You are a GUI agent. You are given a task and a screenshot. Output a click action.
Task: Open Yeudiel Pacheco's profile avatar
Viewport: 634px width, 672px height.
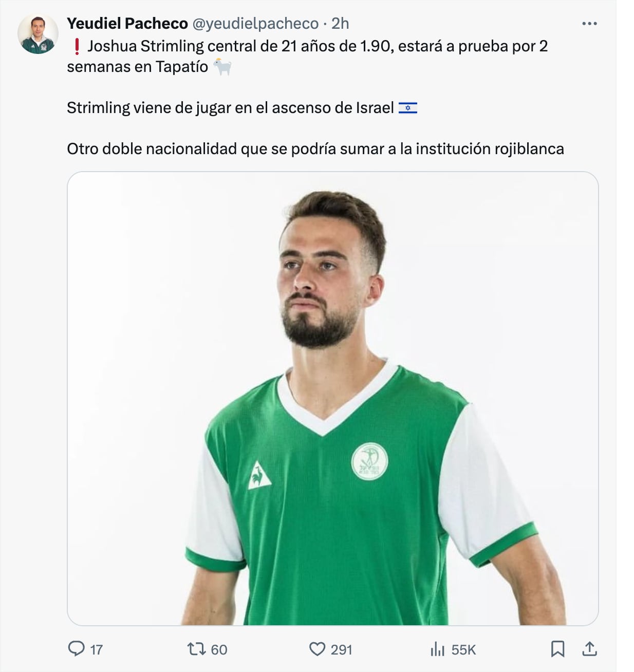(x=38, y=34)
